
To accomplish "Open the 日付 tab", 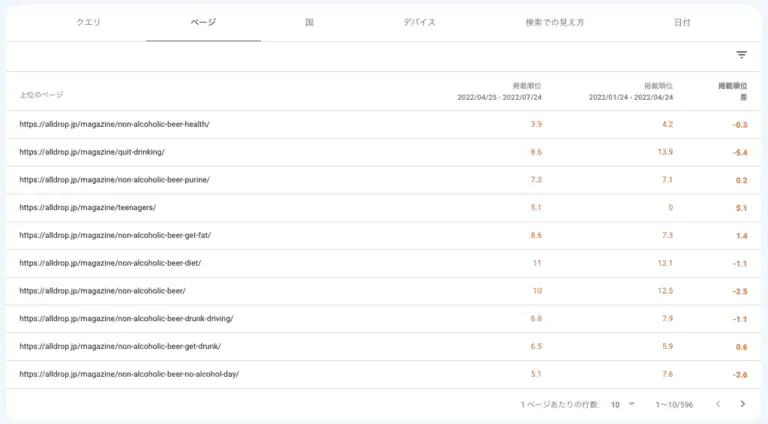I will [682, 23].
